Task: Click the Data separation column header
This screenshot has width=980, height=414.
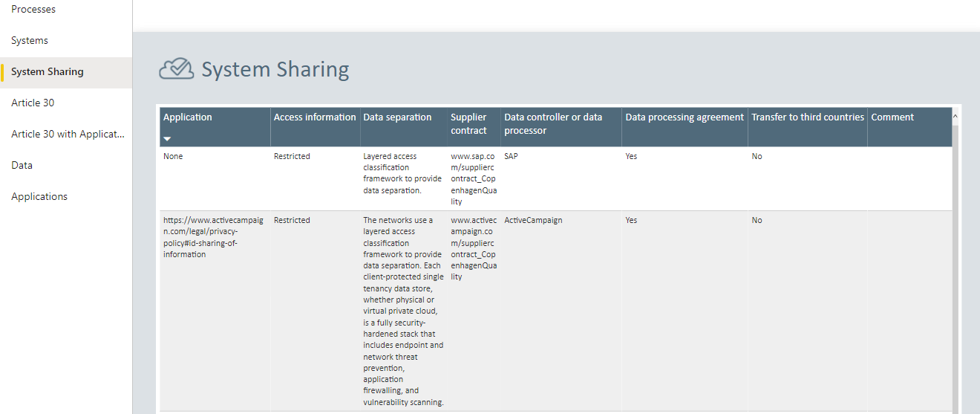Action: 397,117
